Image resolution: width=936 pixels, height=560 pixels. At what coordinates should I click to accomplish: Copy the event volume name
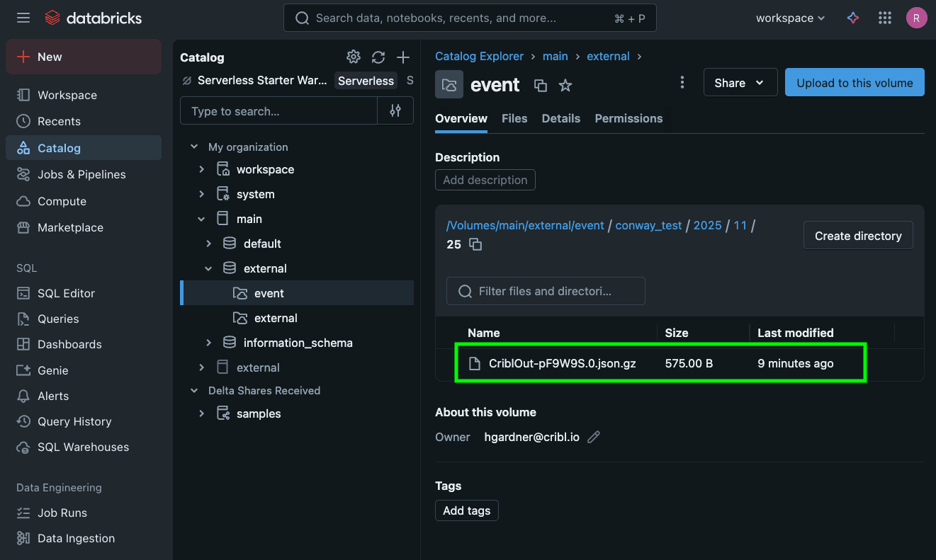click(x=541, y=86)
